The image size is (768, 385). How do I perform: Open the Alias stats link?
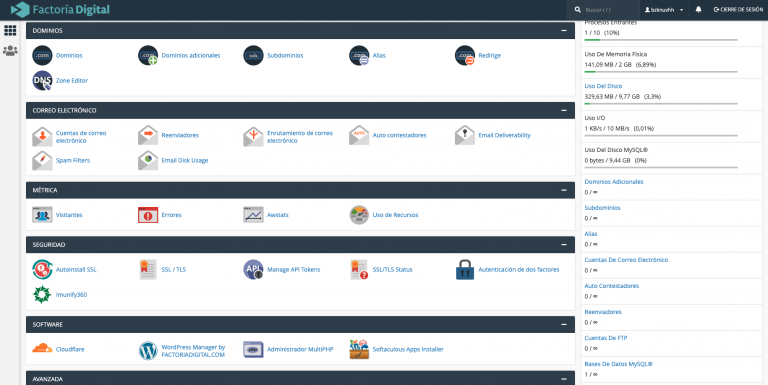point(591,234)
